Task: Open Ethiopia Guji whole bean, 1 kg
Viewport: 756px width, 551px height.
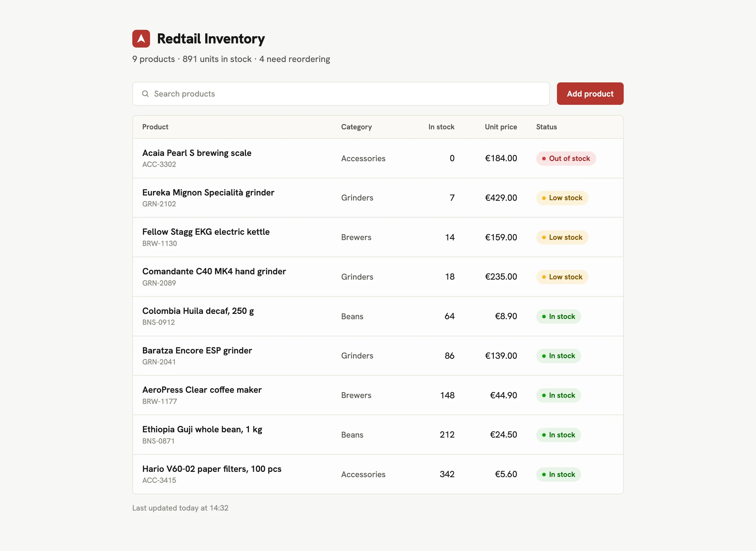Action: [202, 430]
